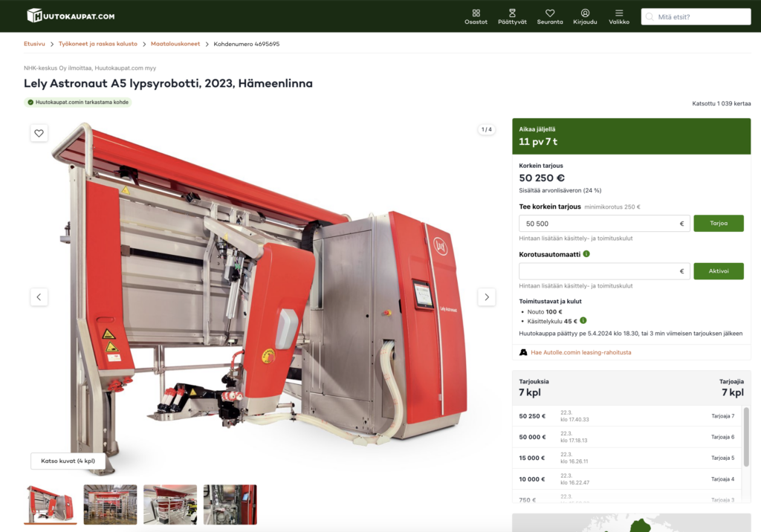This screenshot has width=761, height=532.
Task: Click the 50 000 € bid row
Action: pyautogui.click(x=628, y=437)
